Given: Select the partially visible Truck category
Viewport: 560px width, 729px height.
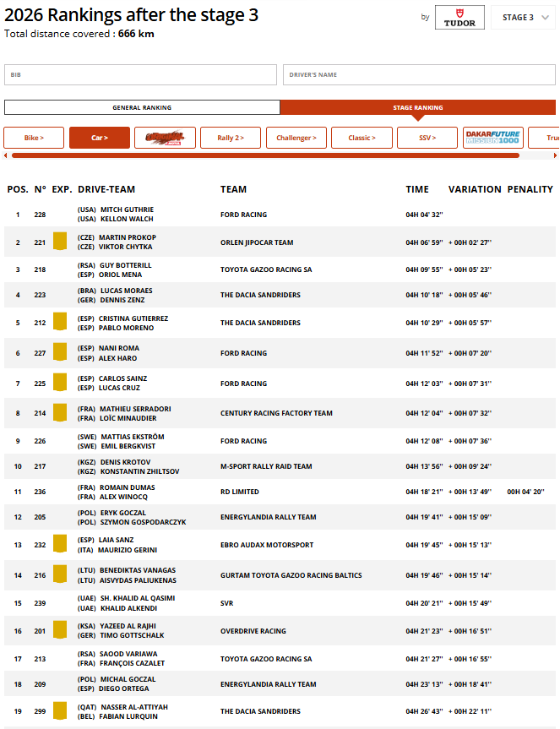Looking at the screenshot, I should coord(544,138).
